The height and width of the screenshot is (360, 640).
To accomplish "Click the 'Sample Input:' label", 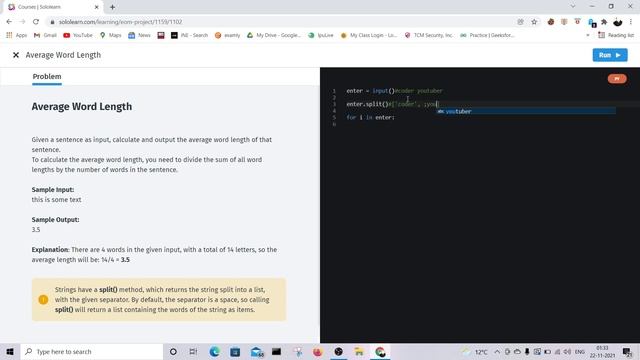I will [x=53, y=190].
